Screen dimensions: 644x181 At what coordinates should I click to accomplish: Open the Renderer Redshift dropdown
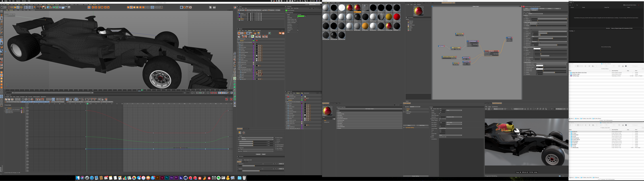(x=415, y=107)
